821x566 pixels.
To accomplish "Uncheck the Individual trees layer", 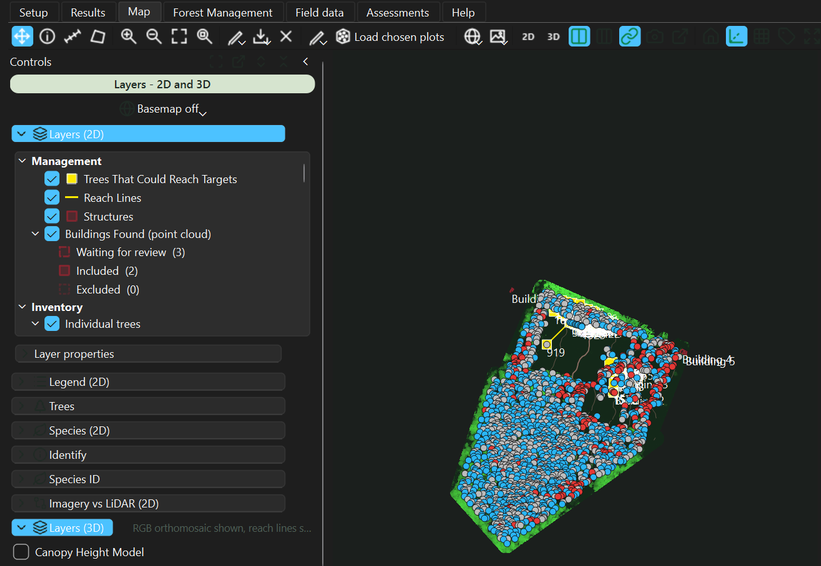I will [52, 324].
